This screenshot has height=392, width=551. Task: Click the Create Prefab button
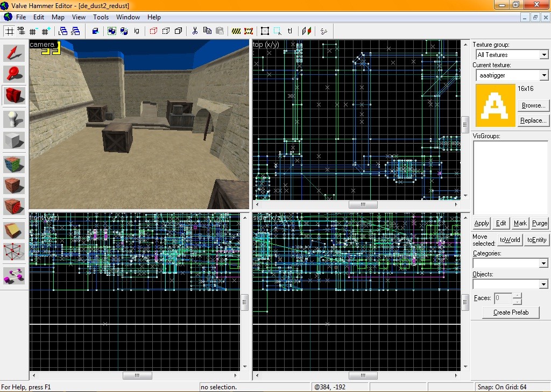pyautogui.click(x=511, y=312)
